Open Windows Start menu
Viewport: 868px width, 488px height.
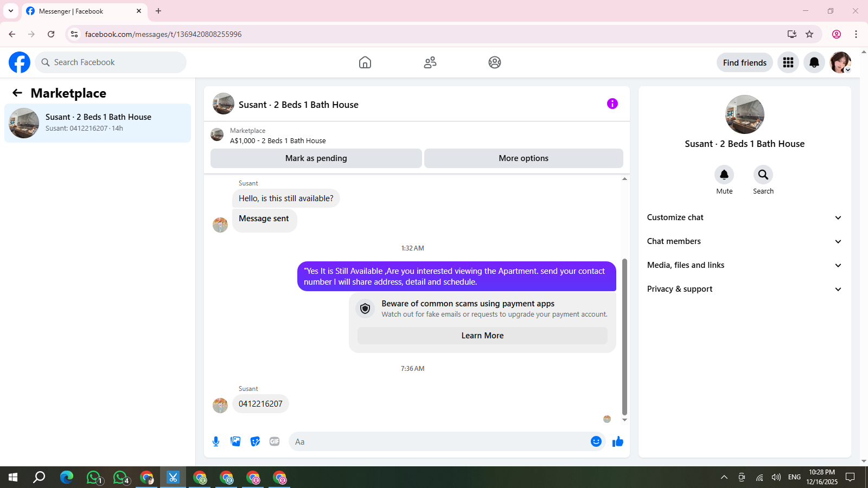[x=13, y=477]
